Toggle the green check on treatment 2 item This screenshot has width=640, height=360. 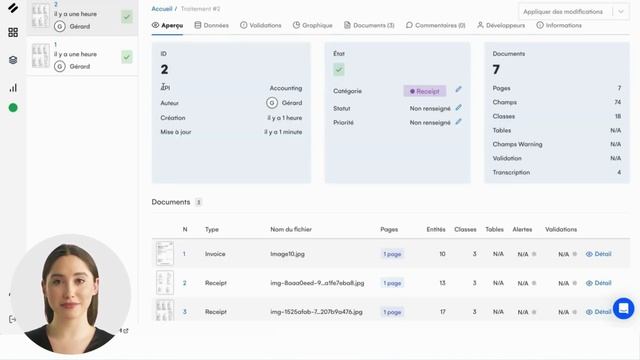[x=127, y=17]
